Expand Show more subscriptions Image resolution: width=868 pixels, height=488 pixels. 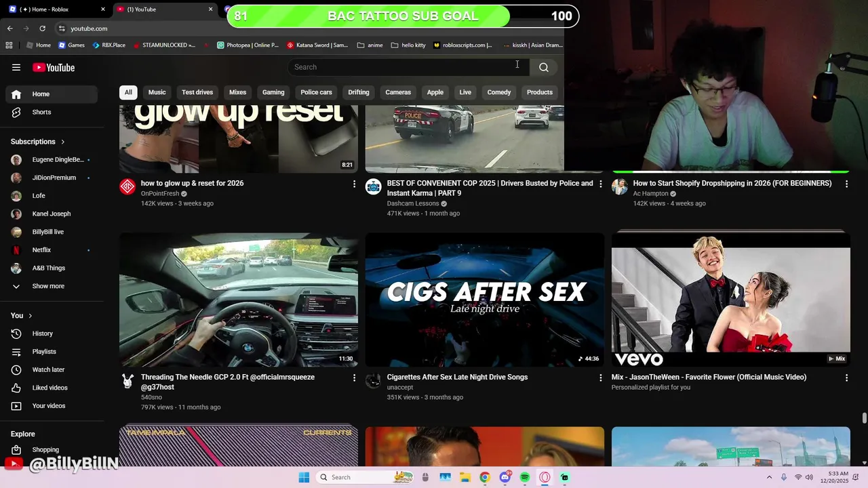pos(52,286)
